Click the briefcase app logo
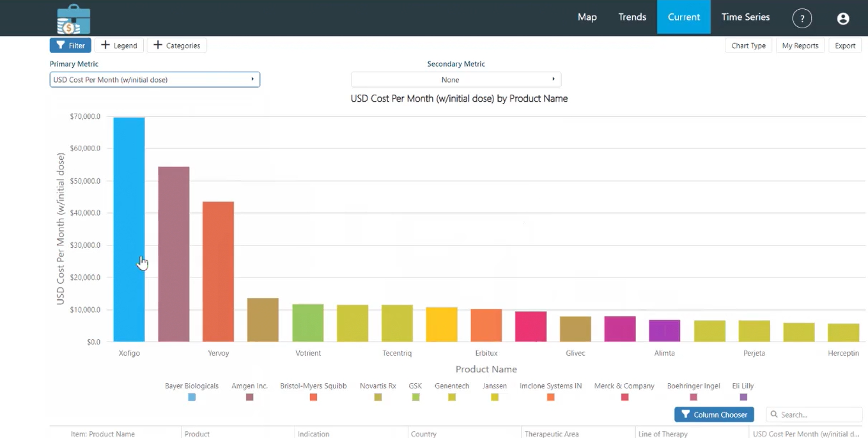The width and height of the screenshot is (868, 438). (73, 19)
